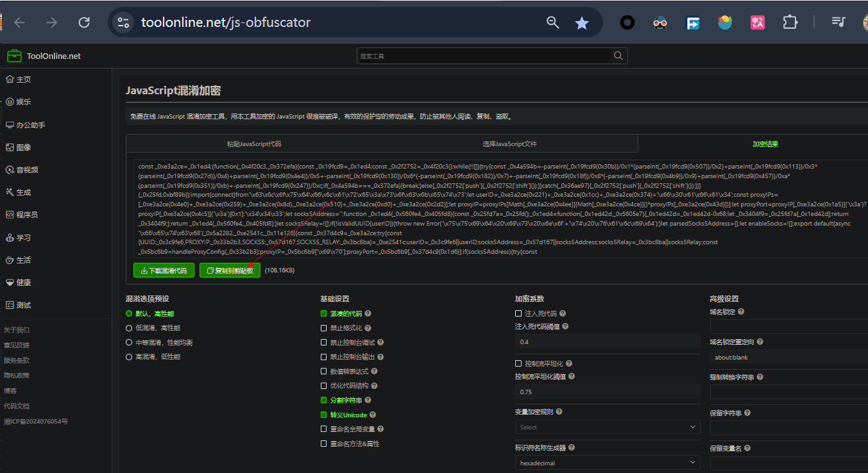The height and width of the screenshot is (473, 868).
Task: Select the 默认，高性能 preset
Action: pyautogui.click(x=129, y=313)
